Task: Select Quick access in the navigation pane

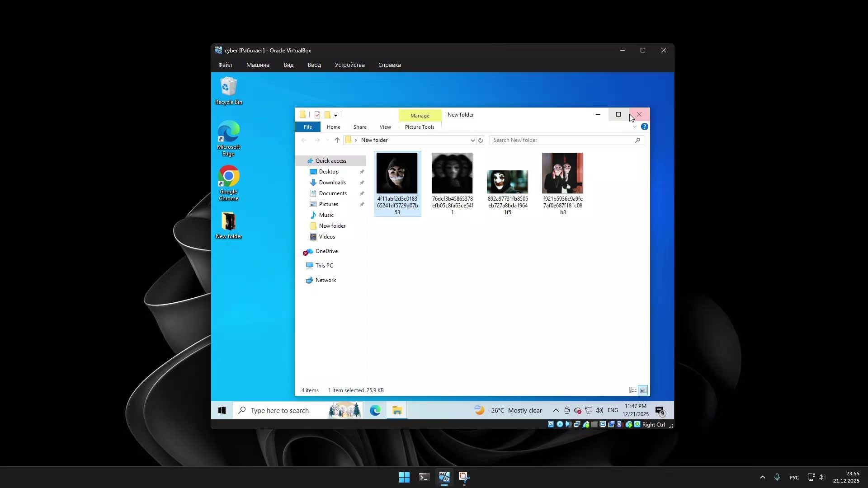Action: (x=330, y=161)
